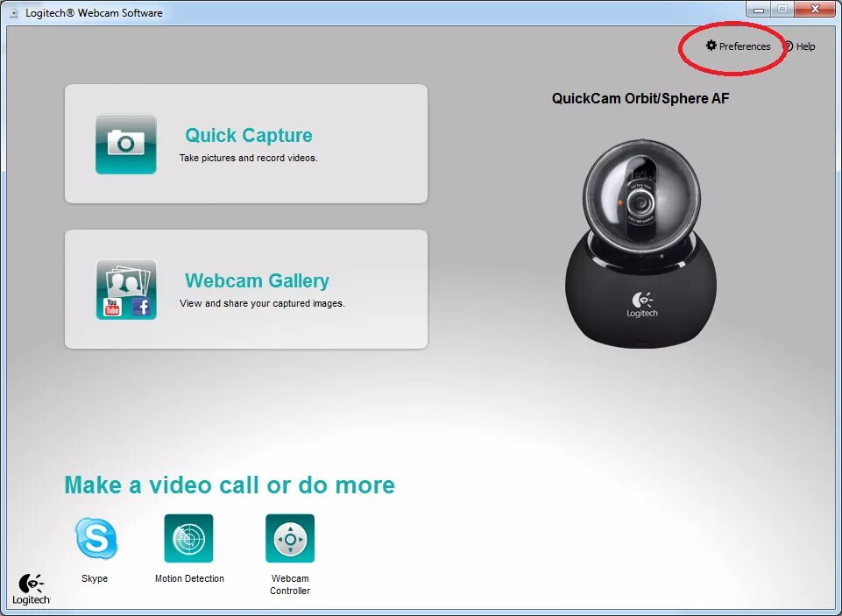
Task: Click the 'Make a video call or do more' heading
Action: coord(230,485)
